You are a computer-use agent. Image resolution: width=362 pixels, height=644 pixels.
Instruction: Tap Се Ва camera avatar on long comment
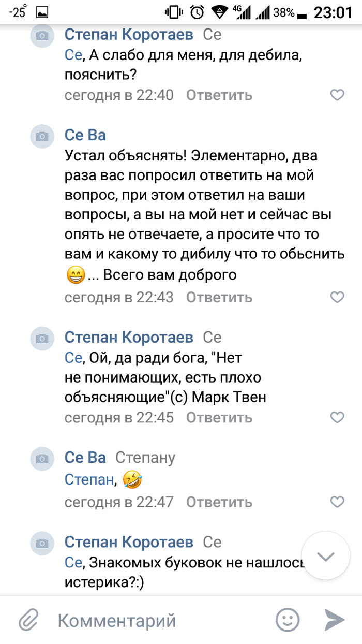pyautogui.click(x=42, y=136)
